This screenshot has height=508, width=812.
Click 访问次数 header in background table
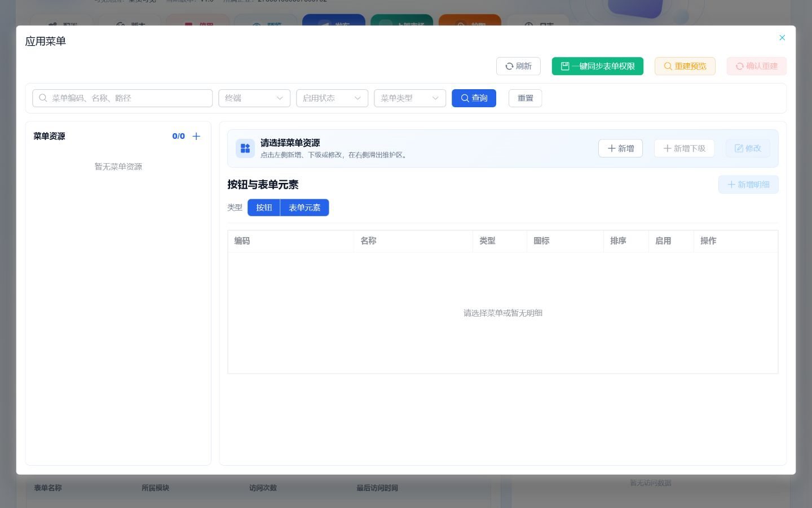(x=263, y=488)
